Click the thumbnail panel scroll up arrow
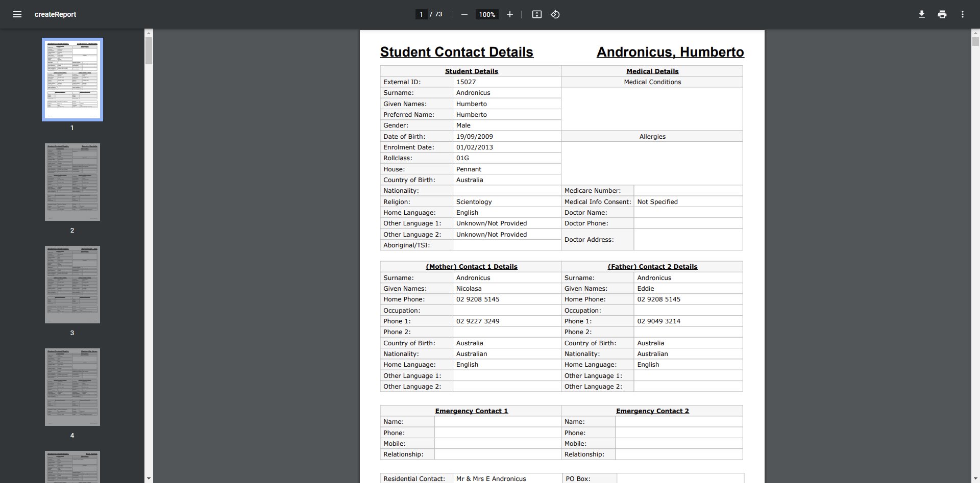The image size is (980, 483). click(149, 33)
